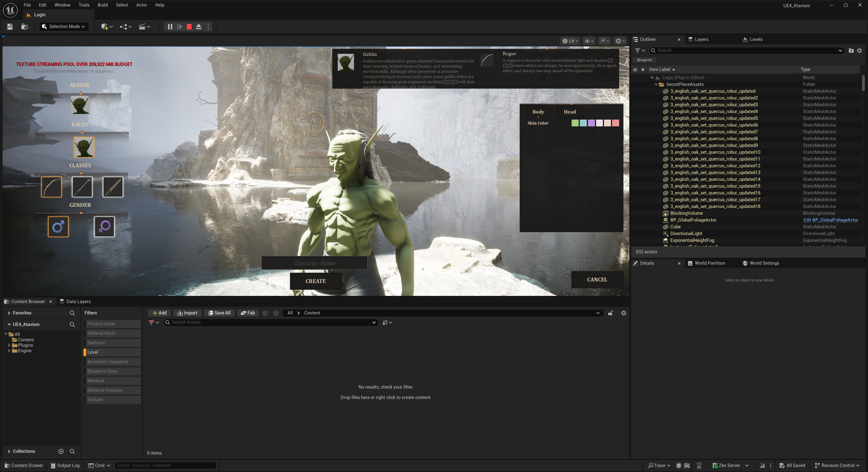Pick the purple skin color swatch
The height and width of the screenshot is (472, 868).
[x=591, y=123]
